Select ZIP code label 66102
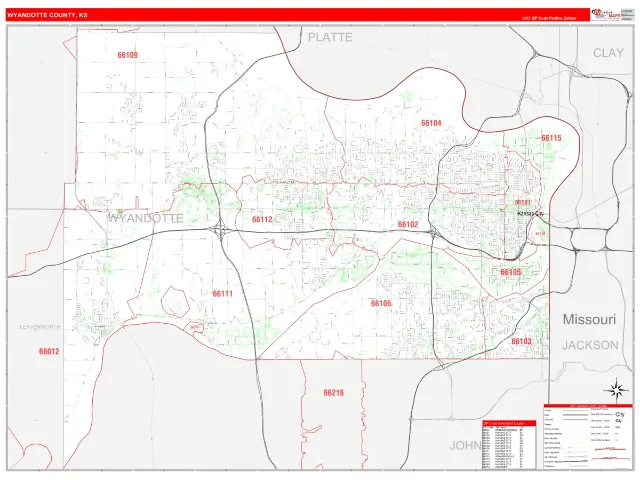The height and width of the screenshot is (480, 640). pos(408,224)
